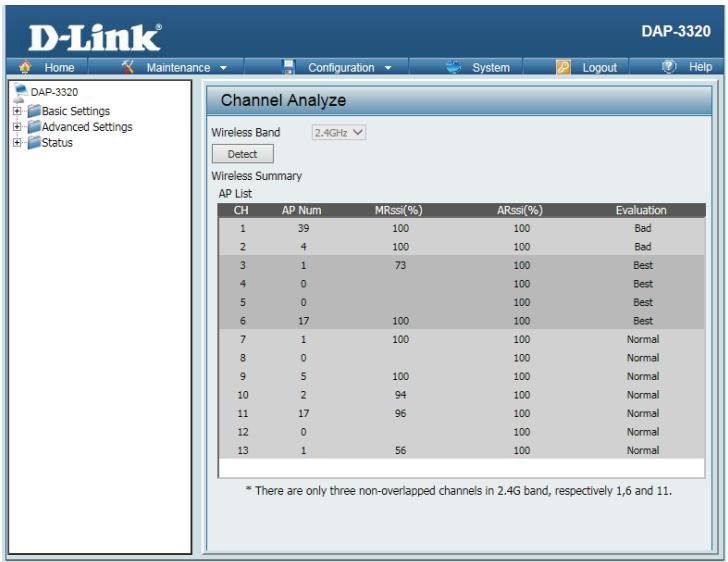Image resolution: width=728 pixels, height=562 pixels.
Task: Open the Maintenance menu dropdown arrow
Action: coord(223,68)
